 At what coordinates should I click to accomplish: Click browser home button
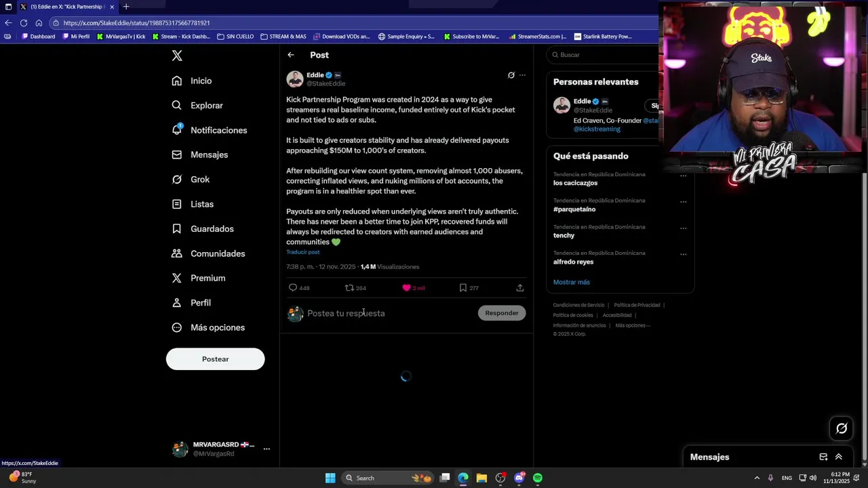pyautogui.click(x=39, y=22)
